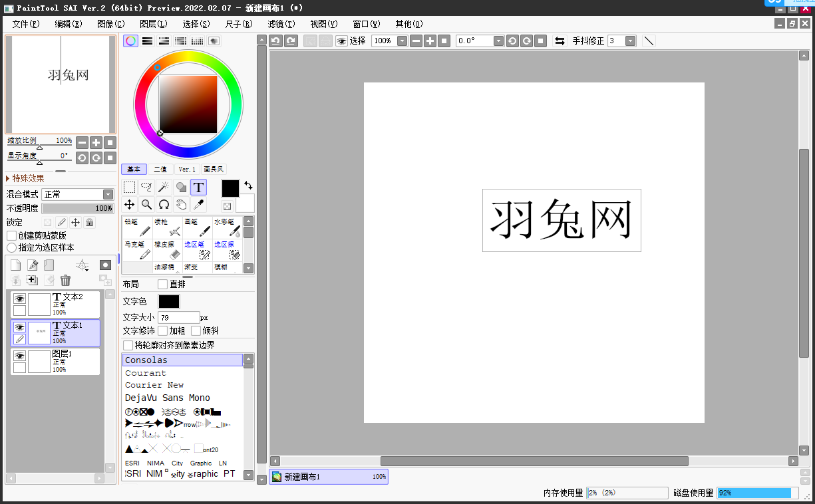Create a new linework pen layer
Screen dimensions: 815x504
[32, 265]
